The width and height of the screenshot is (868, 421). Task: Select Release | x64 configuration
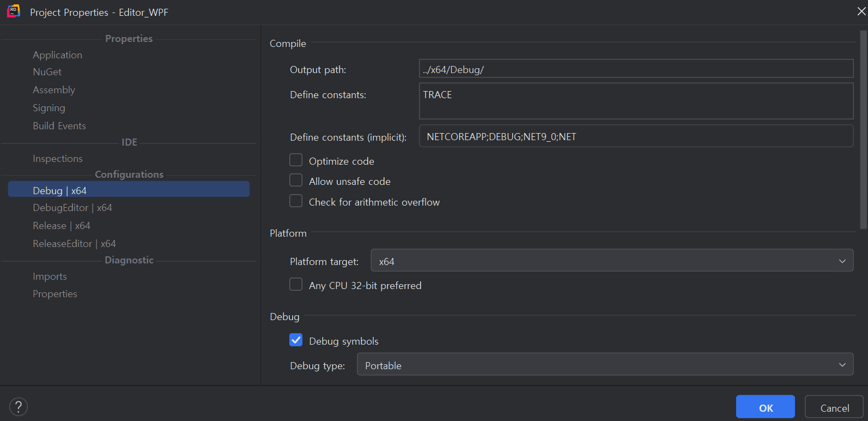coord(61,226)
